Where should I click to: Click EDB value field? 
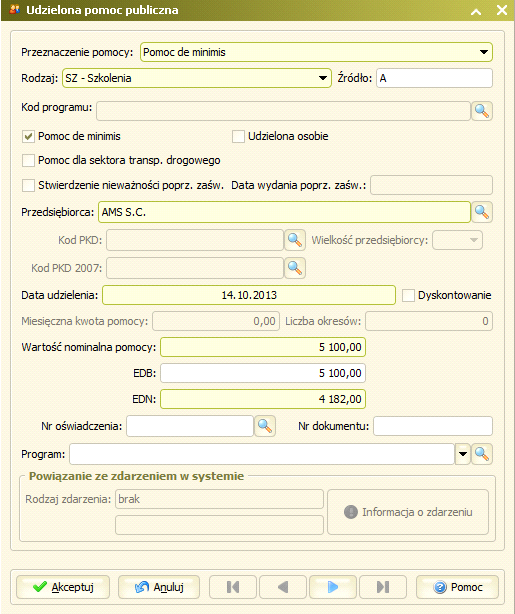point(263,373)
